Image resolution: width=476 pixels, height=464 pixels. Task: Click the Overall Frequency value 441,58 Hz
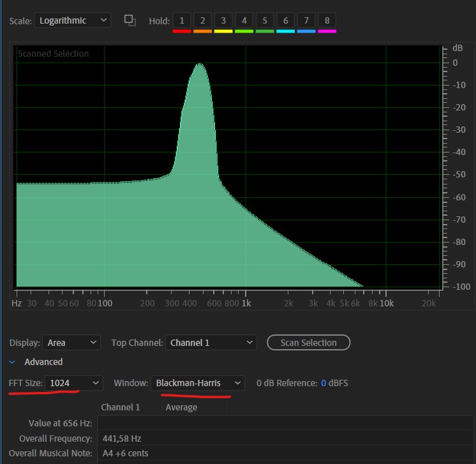pos(122,438)
